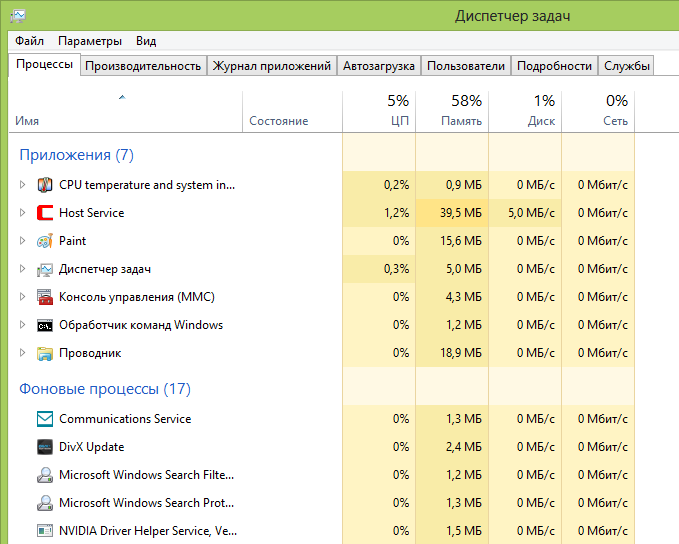679x544 pixels.
Task: Click the Обработчик команд Windows icon
Action: coord(45,325)
